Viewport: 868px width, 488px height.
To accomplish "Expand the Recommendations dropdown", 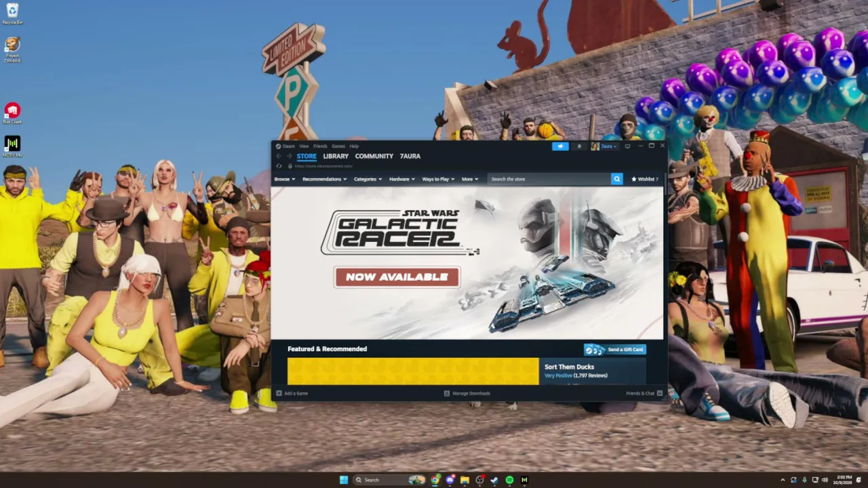I will click(x=325, y=179).
